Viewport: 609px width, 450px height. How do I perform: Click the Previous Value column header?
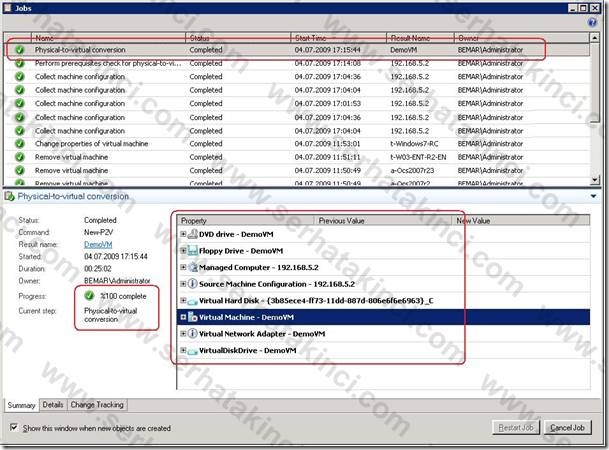(383, 221)
